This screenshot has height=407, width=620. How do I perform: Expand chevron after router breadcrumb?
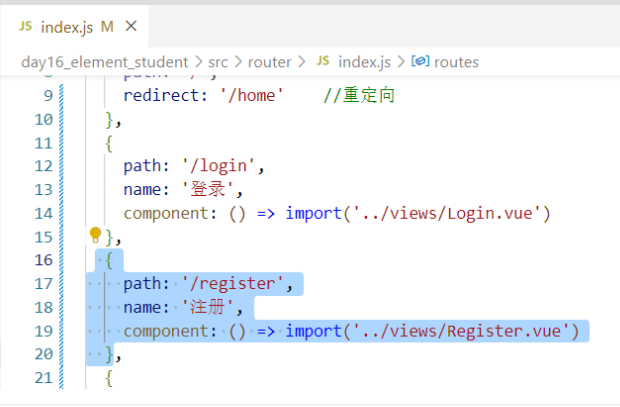point(302,62)
